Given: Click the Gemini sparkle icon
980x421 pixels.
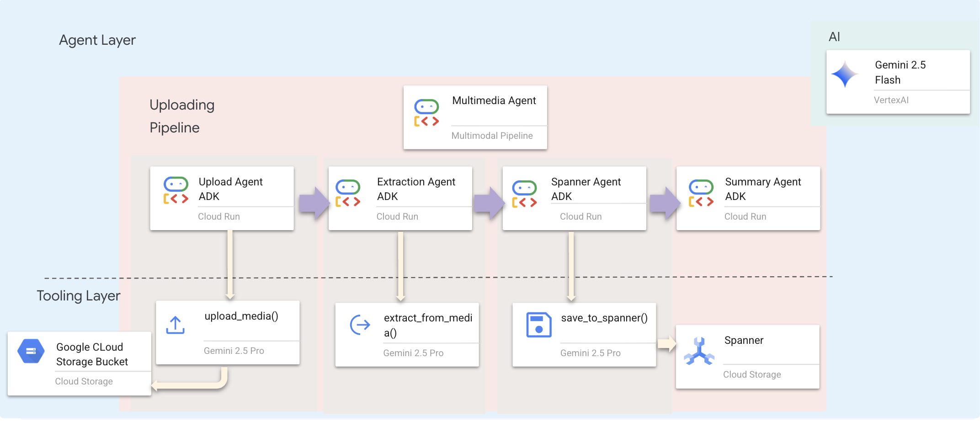Looking at the screenshot, I should (845, 74).
